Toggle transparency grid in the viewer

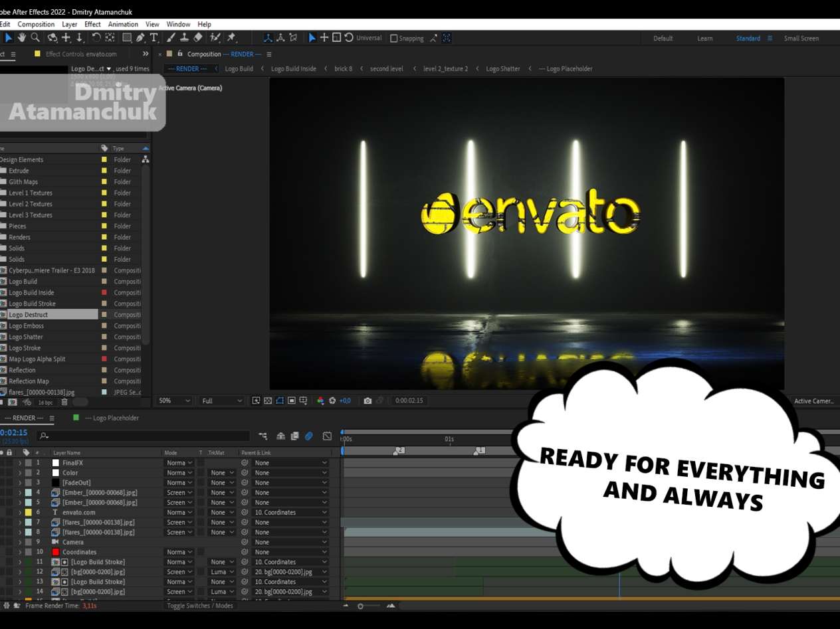(268, 401)
